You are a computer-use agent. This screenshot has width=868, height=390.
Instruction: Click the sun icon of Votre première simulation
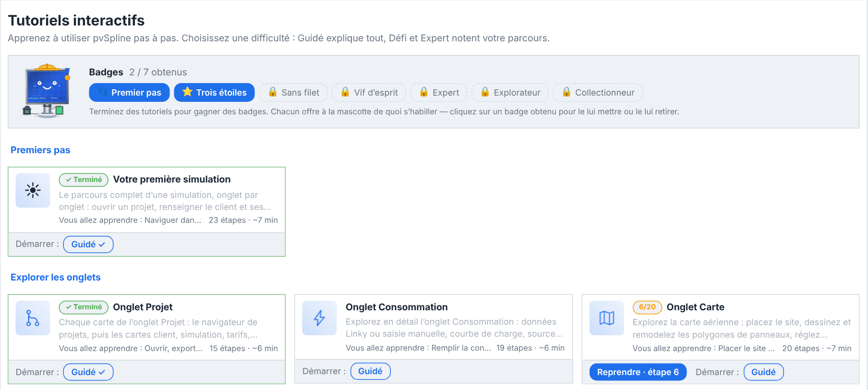click(x=33, y=190)
